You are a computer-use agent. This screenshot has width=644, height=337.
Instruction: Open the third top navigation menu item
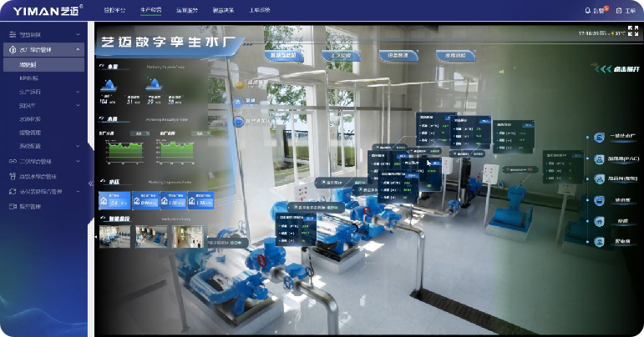coord(187,10)
